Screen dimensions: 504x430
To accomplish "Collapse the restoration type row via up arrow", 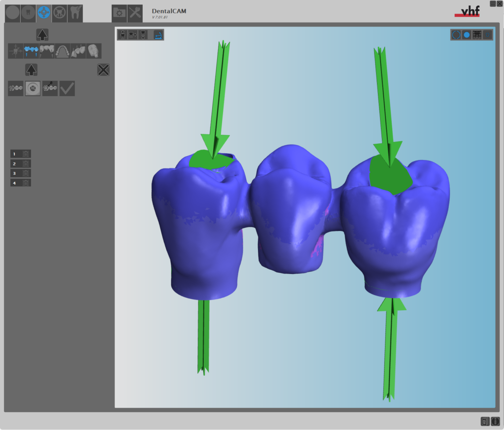I will [x=42, y=34].
